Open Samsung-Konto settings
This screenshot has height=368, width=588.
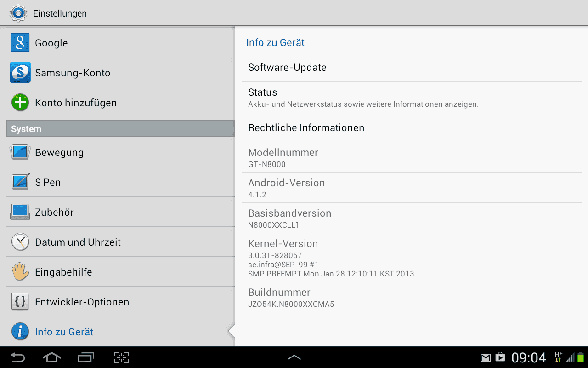tap(120, 72)
